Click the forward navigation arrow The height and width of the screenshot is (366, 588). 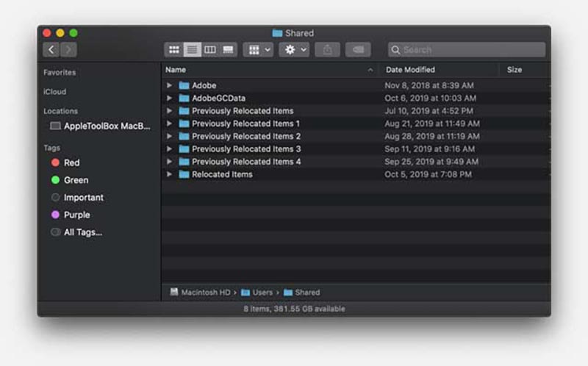click(x=68, y=50)
